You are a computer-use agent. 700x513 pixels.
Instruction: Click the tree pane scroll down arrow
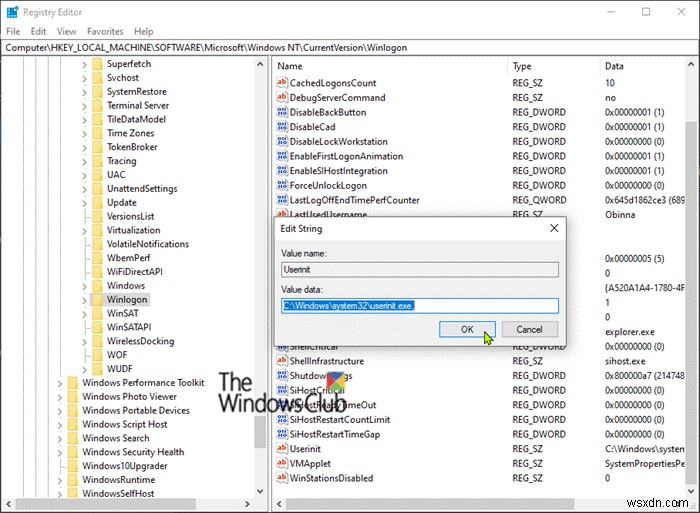[260, 491]
